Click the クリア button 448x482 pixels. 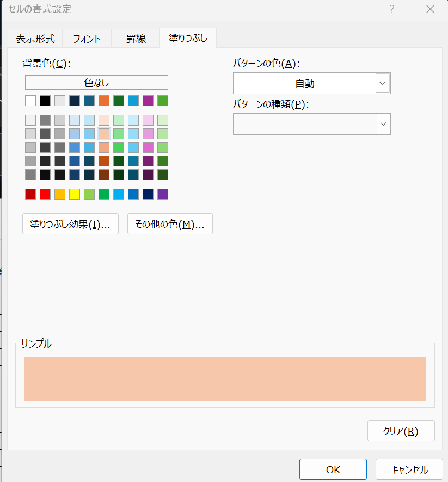click(401, 431)
